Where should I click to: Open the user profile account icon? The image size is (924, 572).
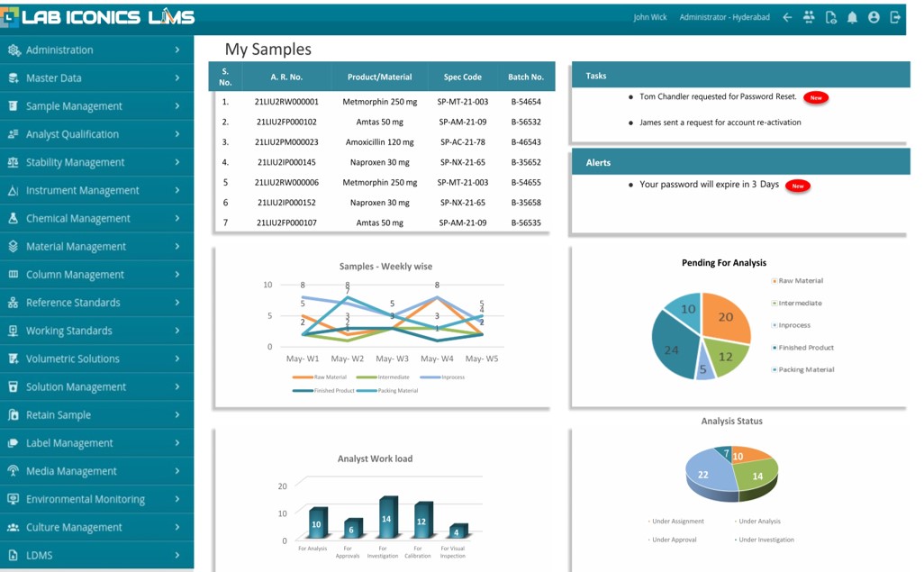pyautogui.click(x=874, y=17)
